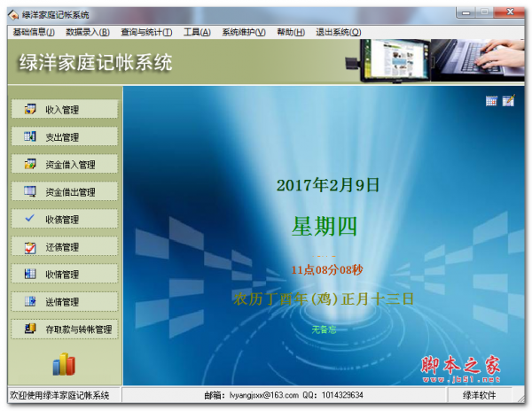Click the 送情管理 icon

tap(30, 301)
